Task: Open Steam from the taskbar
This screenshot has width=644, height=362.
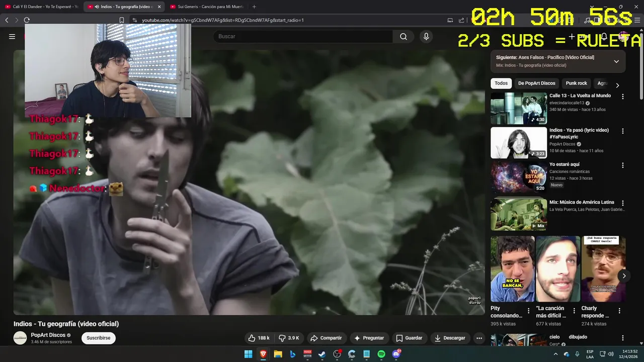Action: [322, 354]
